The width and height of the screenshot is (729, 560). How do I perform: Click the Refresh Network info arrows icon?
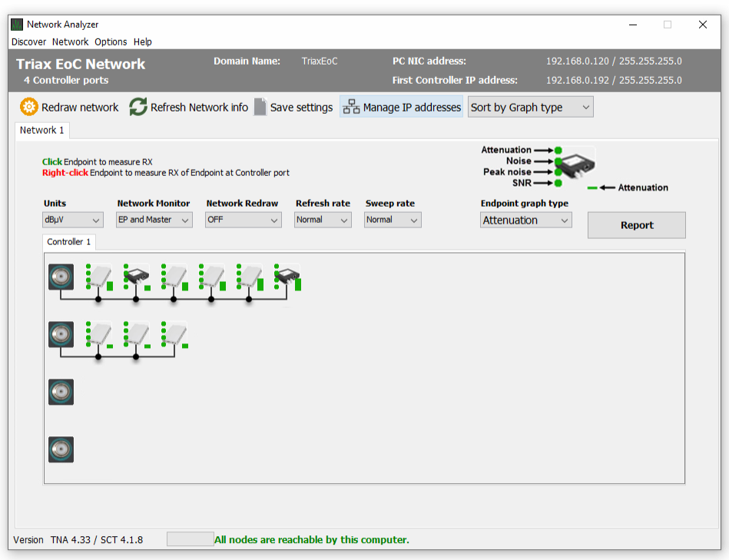point(138,107)
